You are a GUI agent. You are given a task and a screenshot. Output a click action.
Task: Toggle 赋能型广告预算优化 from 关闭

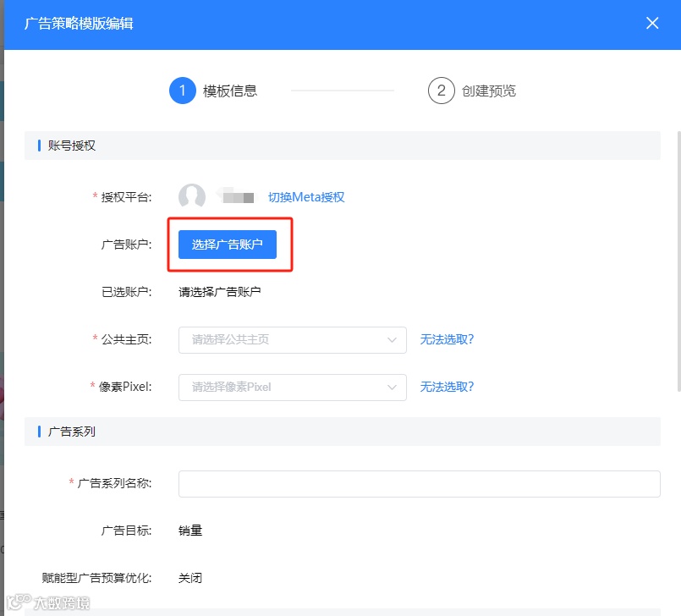(x=189, y=577)
